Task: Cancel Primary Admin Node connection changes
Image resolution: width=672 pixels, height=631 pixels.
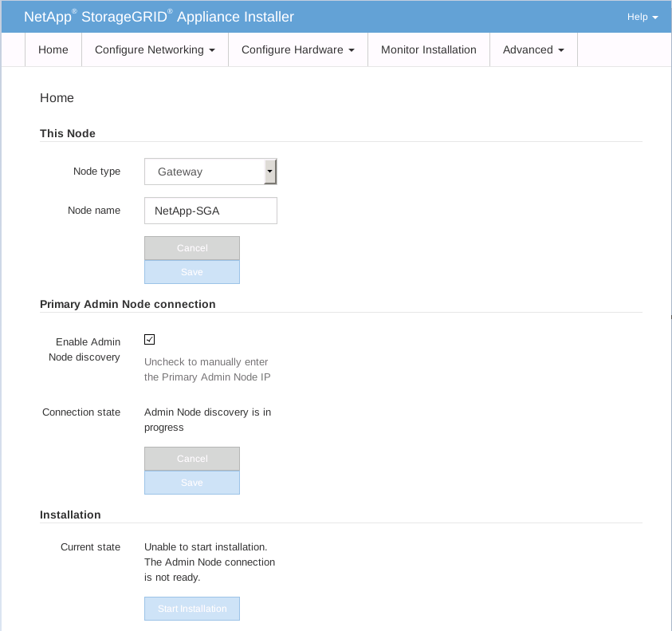Action: click(192, 459)
